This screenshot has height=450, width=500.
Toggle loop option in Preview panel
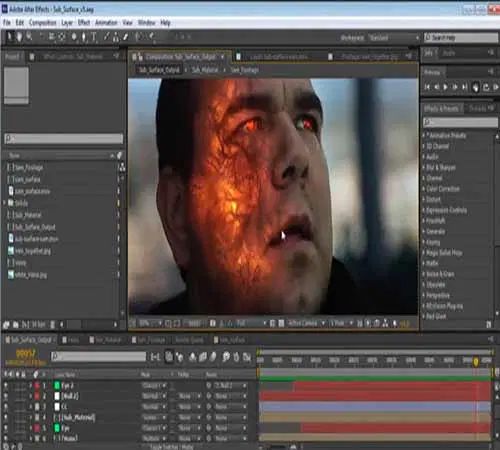[x=486, y=87]
